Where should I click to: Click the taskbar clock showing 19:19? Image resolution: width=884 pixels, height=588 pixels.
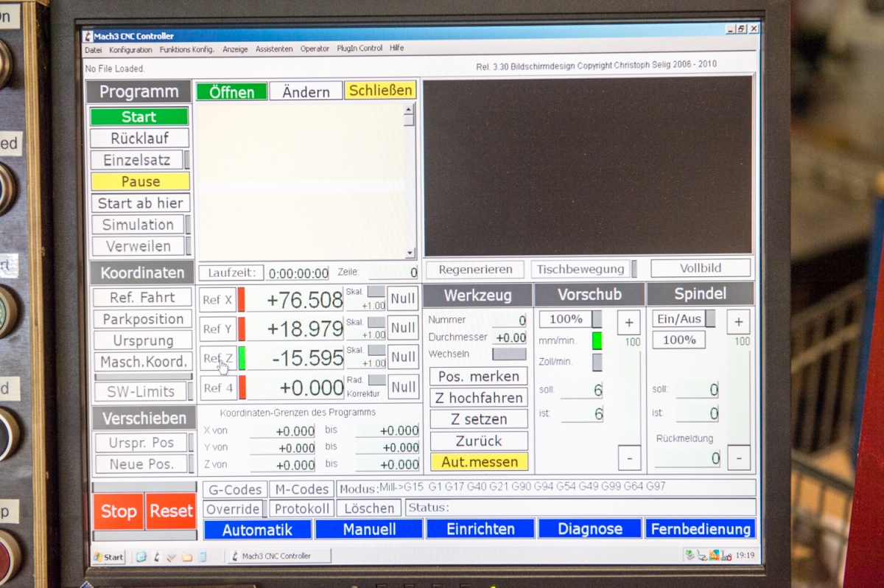tap(745, 555)
